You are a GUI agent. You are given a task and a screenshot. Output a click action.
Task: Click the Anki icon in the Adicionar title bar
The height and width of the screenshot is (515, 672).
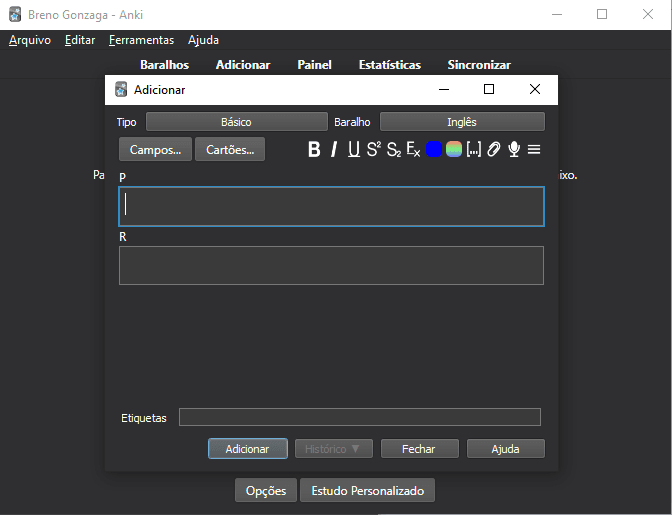tap(121, 90)
